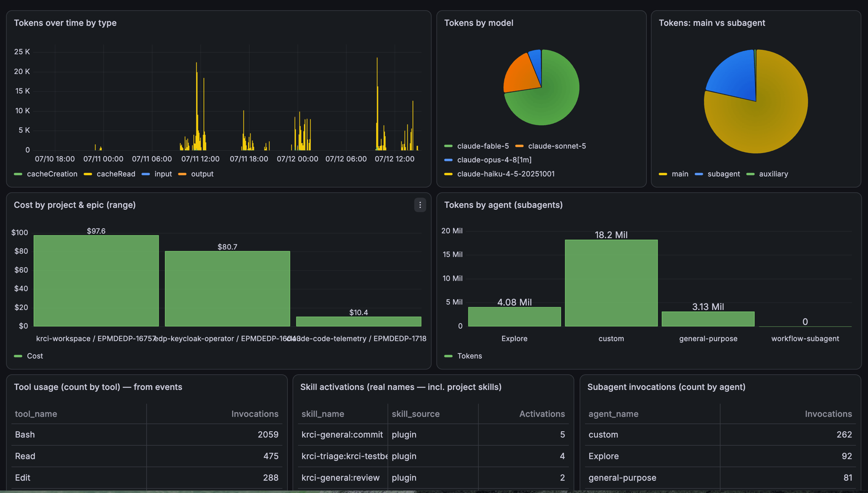Sort by skill_name column header

click(323, 414)
